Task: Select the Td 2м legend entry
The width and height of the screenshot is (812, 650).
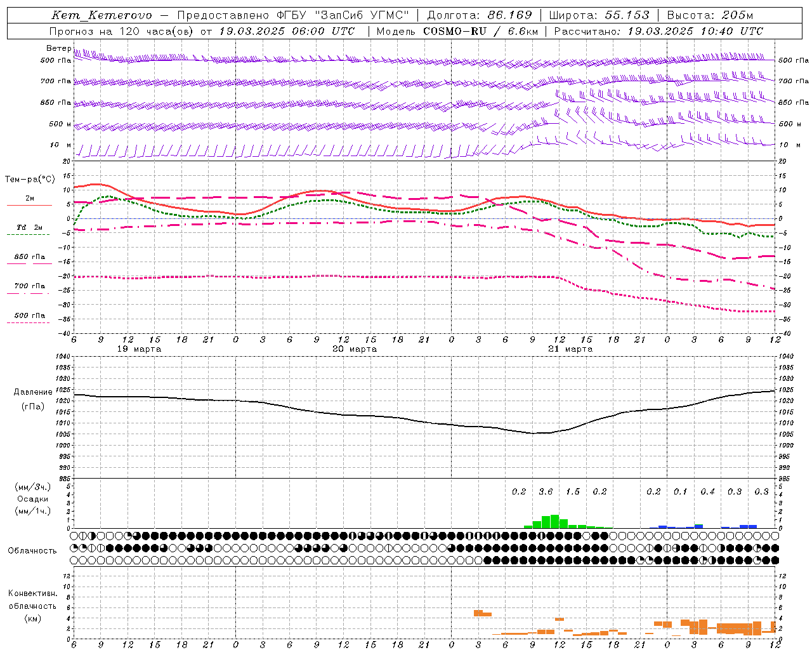Action: tap(29, 227)
